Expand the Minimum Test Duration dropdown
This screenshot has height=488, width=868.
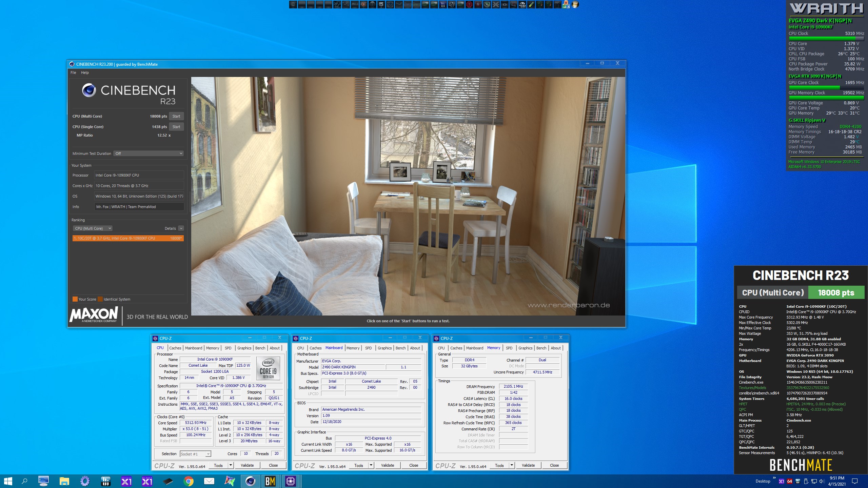point(149,154)
